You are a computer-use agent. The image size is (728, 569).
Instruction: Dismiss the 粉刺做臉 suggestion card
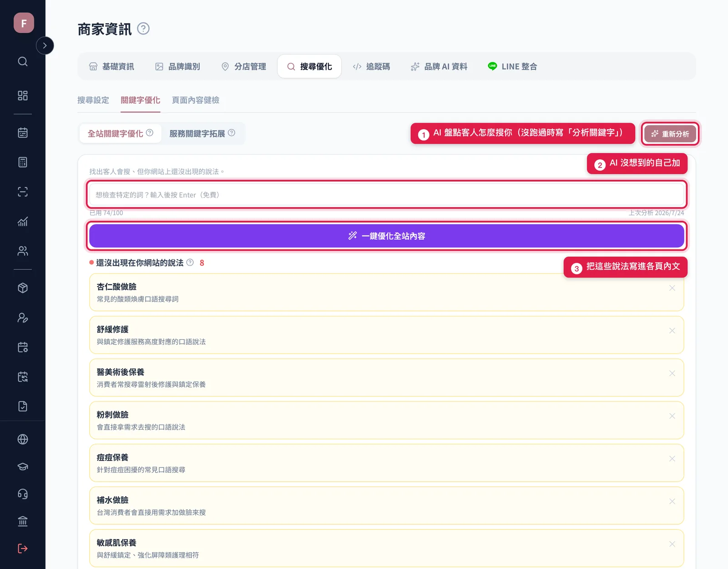tap(672, 416)
